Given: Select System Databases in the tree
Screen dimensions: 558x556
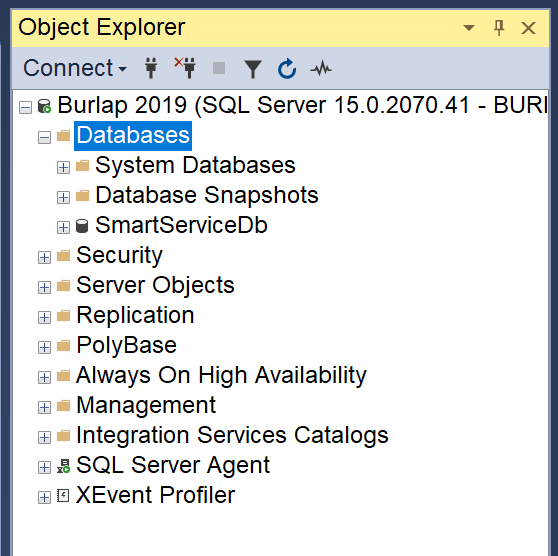Looking at the screenshot, I should 195,166.
